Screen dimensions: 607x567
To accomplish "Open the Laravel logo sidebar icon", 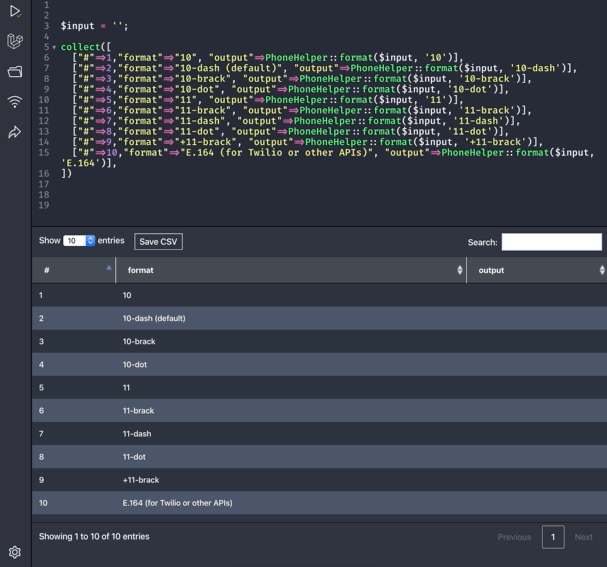I will click(15, 41).
